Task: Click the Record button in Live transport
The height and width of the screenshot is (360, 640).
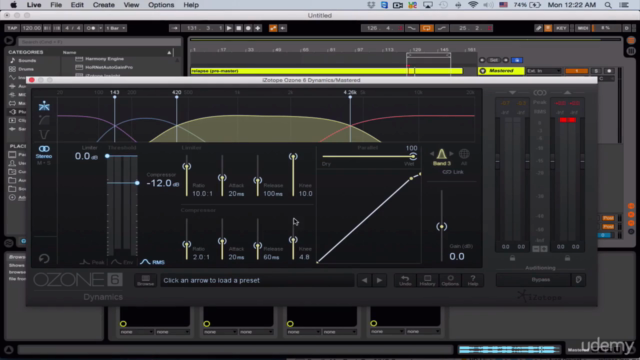Action: (x=248, y=28)
